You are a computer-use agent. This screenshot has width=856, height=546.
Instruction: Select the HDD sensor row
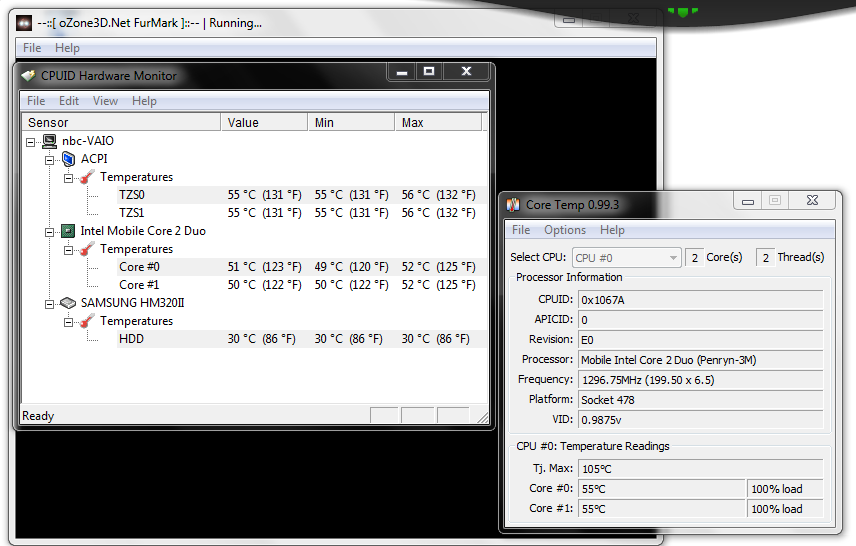point(301,339)
